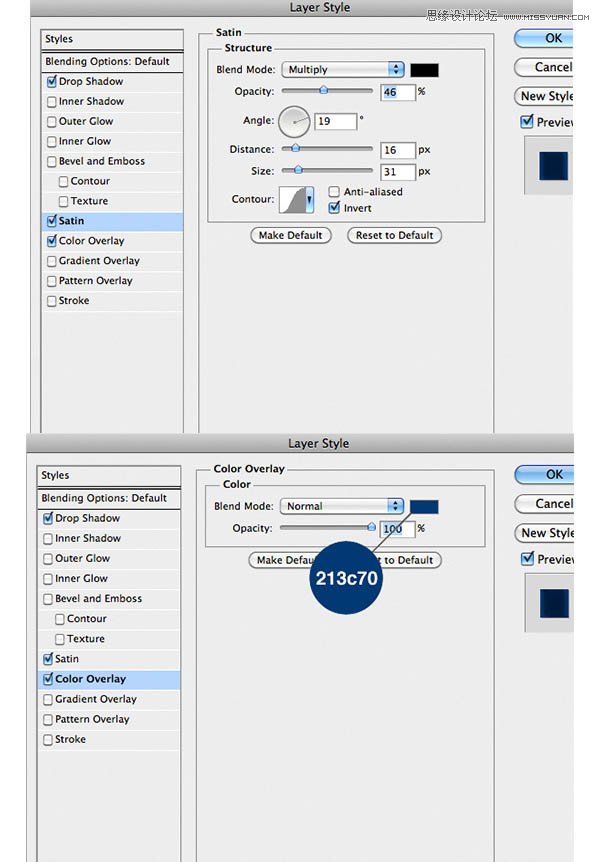Tick the Contour sub-option in the Satin dialog

coord(63,181)
